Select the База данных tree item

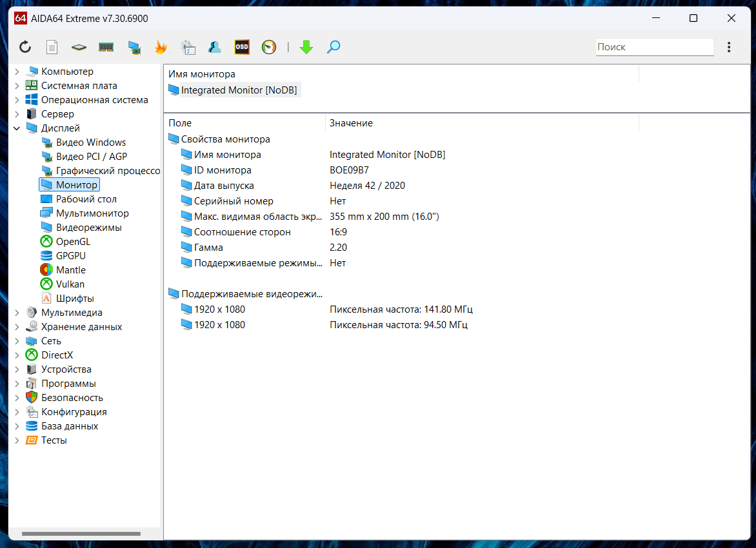(70, 426)
